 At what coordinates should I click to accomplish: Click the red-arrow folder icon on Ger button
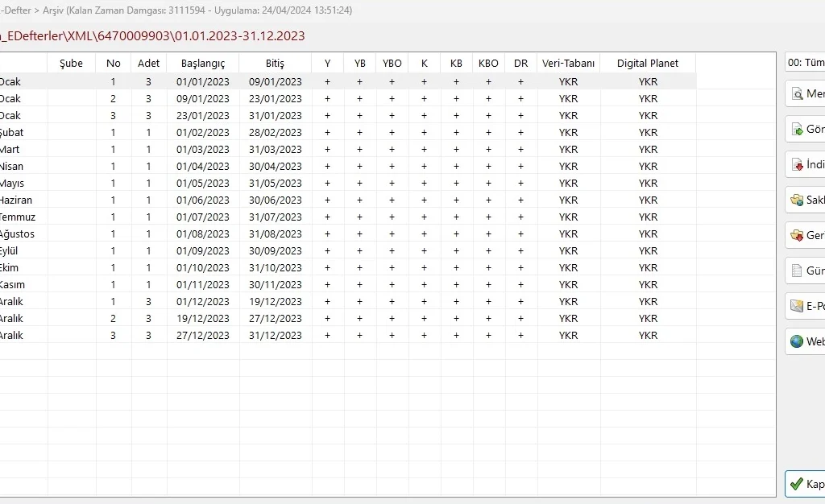[797, 235]
